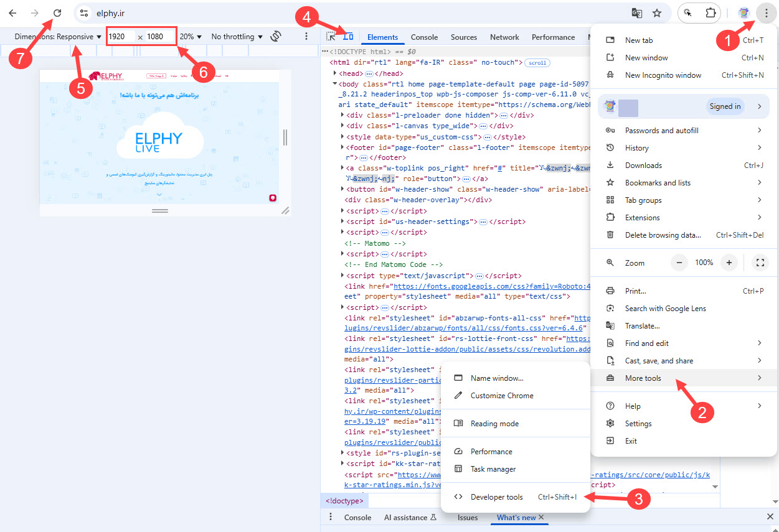Rotate the device viewport orientation

pos(276,37)
